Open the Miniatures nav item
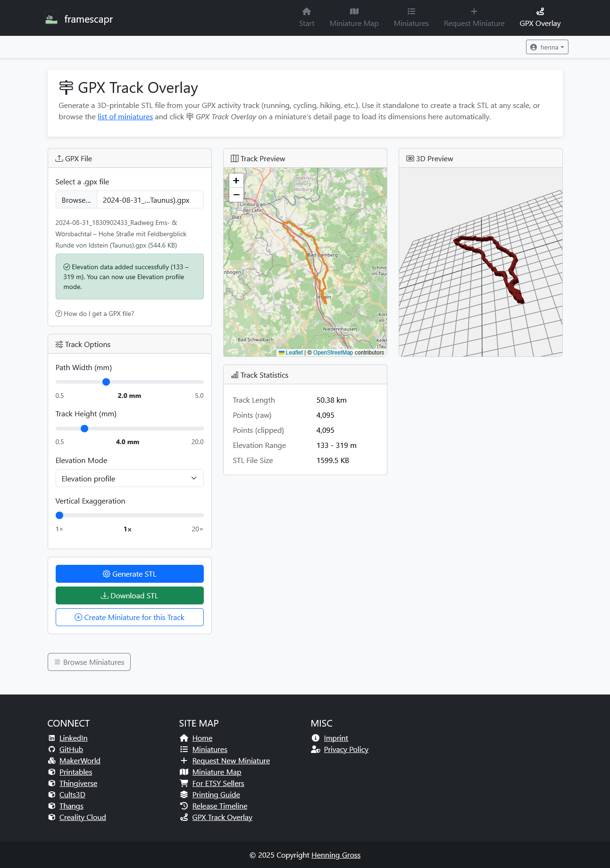The image size is (610, 868). point(411,18)
